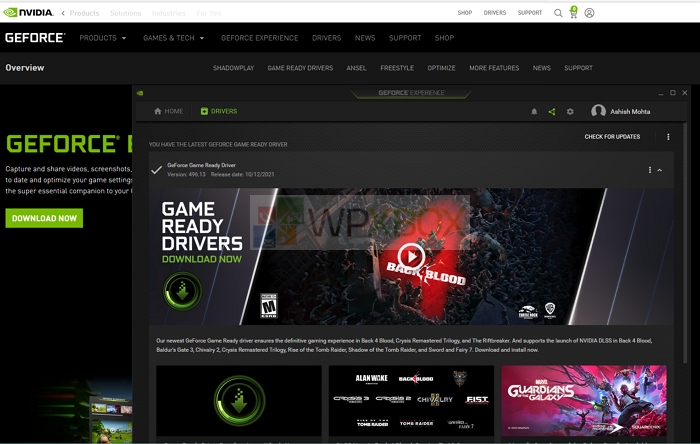Viewport: 700px width, 444px height.
Task: Click the SHOP link in top bar
Action: [x=464, y=13]
